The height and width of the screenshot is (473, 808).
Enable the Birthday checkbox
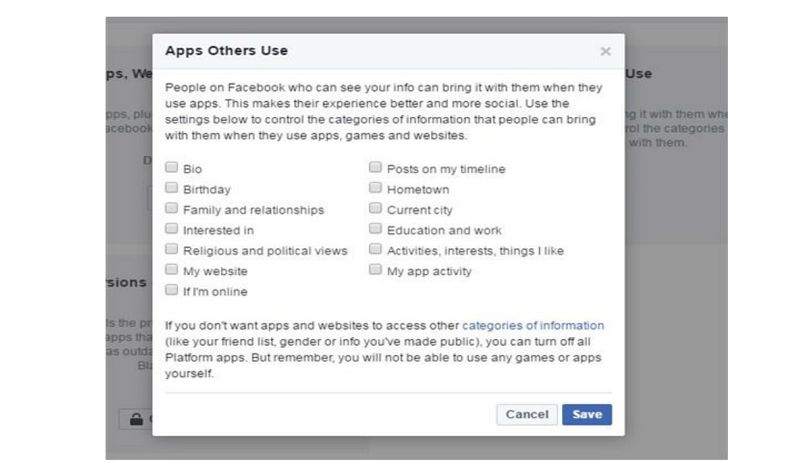click(x=172, y=188)
